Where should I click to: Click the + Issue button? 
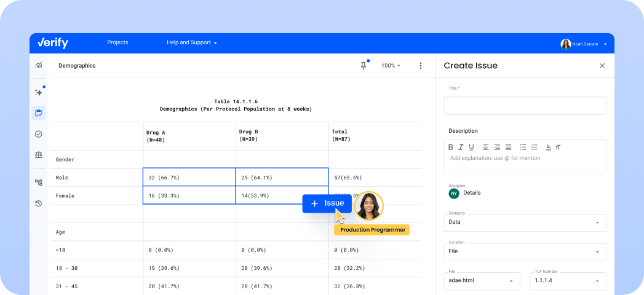click(x=327, y=203)
